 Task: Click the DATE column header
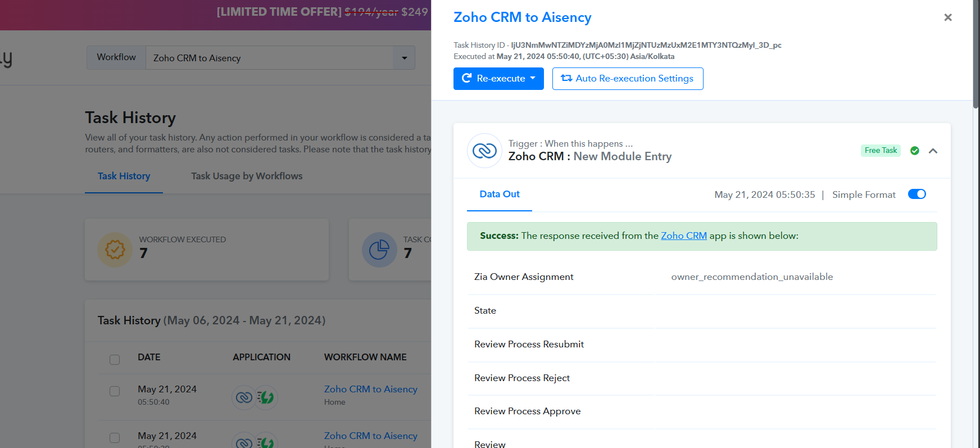point(149,358)
